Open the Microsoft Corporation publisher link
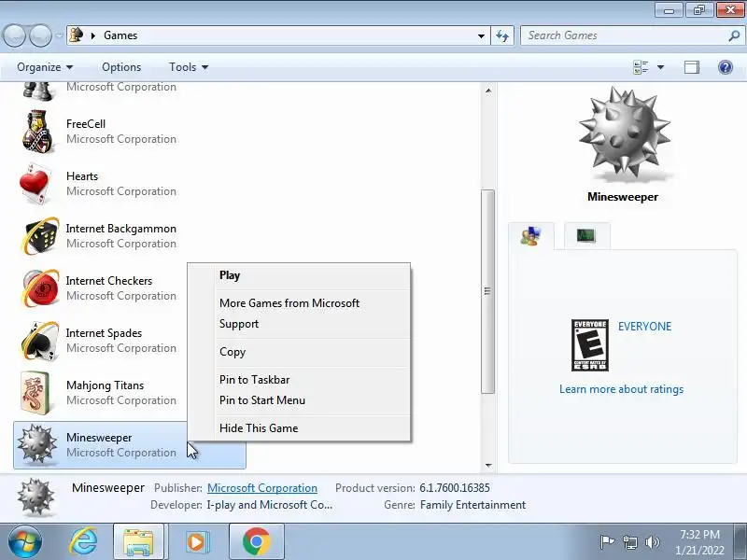The image size is (747, 560). pyautogui.click(x=262, y=488)
